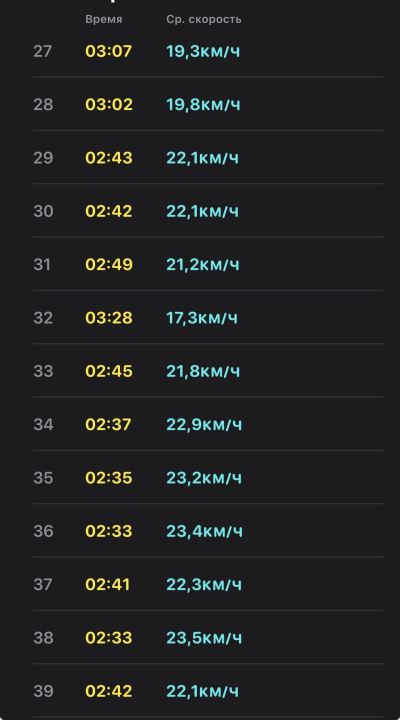Select the 02:41 time in split 37
The height and width of the screenshot is (720, 400).
tap(108, 585)
